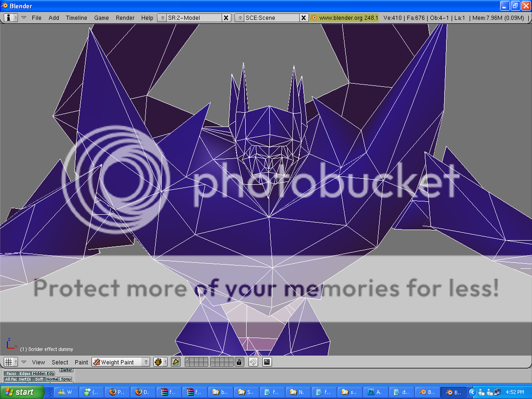532x399 pixels.
Task: Toggle the Normal option in paint panel
Action: 52,379
